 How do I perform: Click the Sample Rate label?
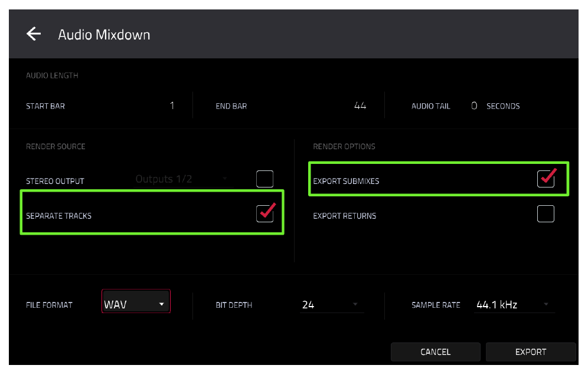[x=436, y=305]
